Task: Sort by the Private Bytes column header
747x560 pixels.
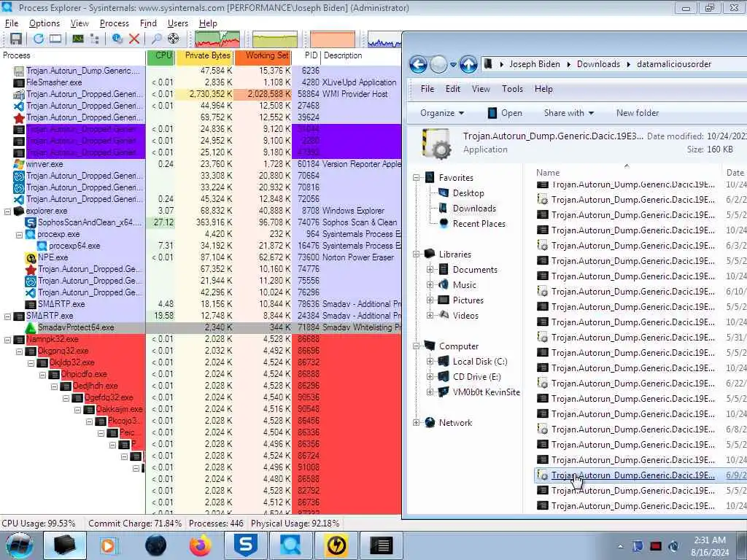Action: point(204,55)
